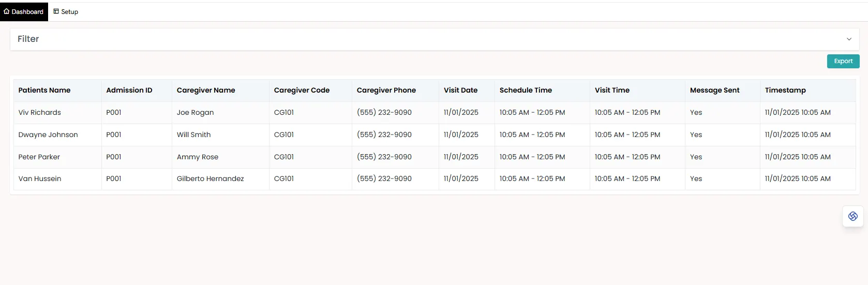This screenshot has width=868, height=285.
Task: Click CG101 in Van Hussein row
Action: point(284,178)
